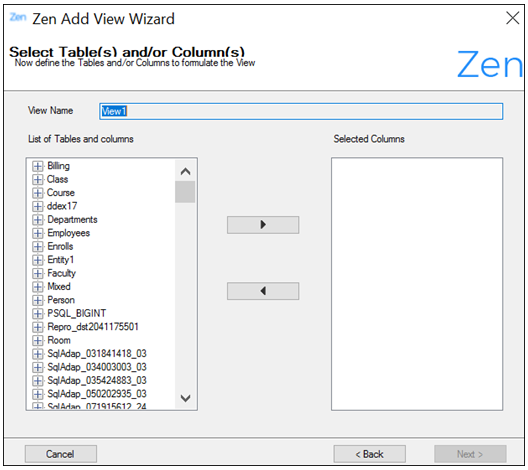Select the Person table entry
Screen dimensions: 528x470
pyautogui.click(x=61, y=300)
